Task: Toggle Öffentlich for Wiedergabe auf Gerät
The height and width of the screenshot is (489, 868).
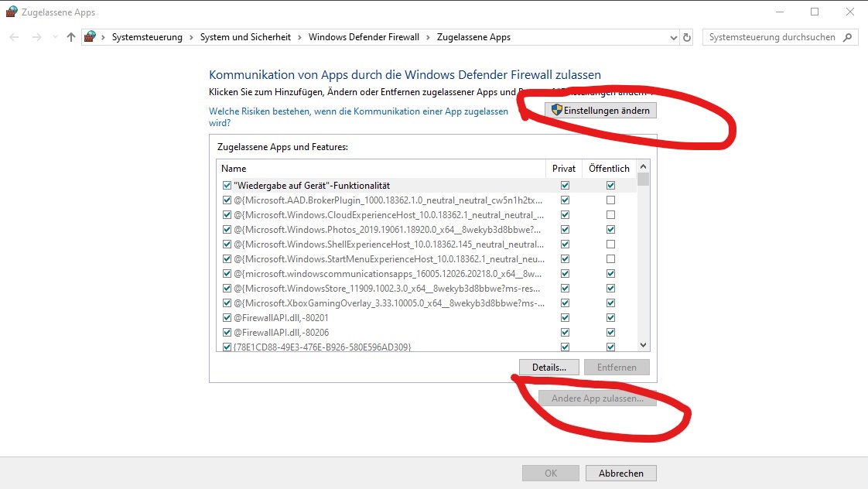Action: pyautogui.click(x=610, y=186)
